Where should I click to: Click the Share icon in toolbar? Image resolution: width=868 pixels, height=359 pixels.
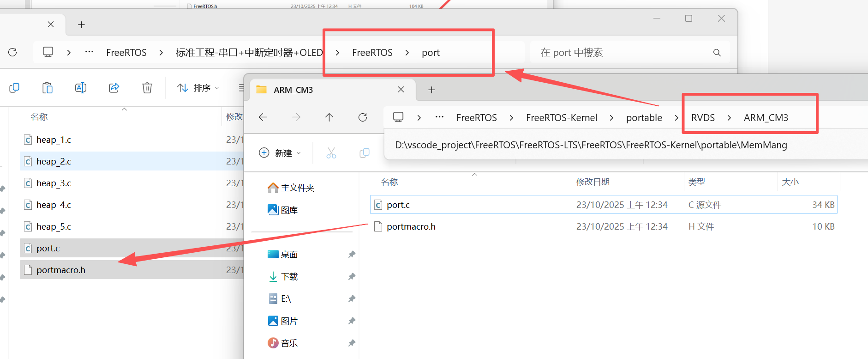[114, 88]
